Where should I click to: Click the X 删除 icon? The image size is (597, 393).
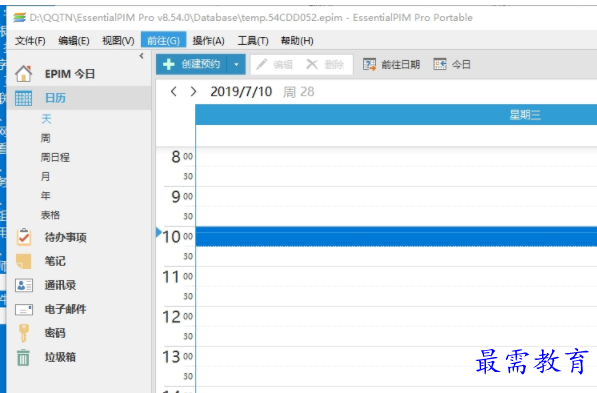click(312, 64)
